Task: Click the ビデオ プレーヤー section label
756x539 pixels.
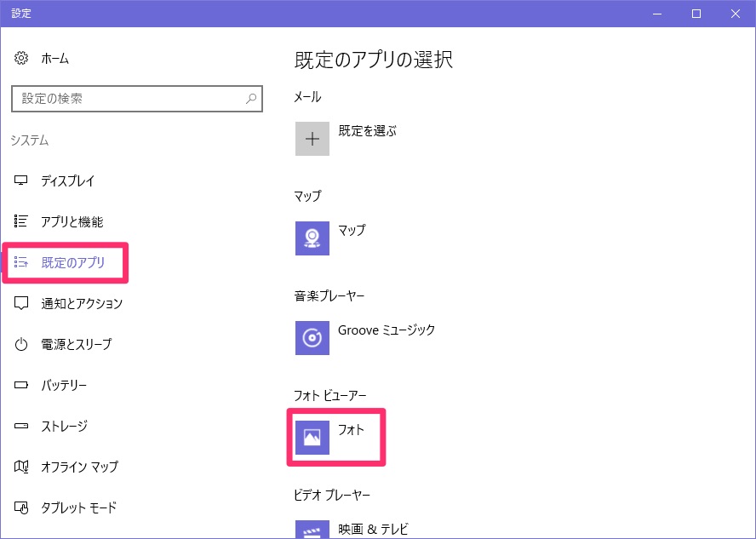Action: (332, 495)
